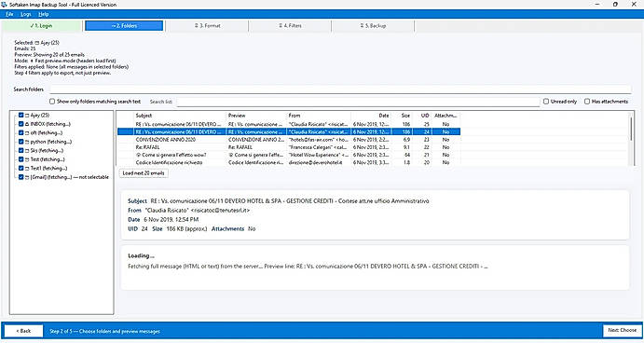
Task: Click the folder icon beside Ajay (25)
Action: [x=27, y=116]
